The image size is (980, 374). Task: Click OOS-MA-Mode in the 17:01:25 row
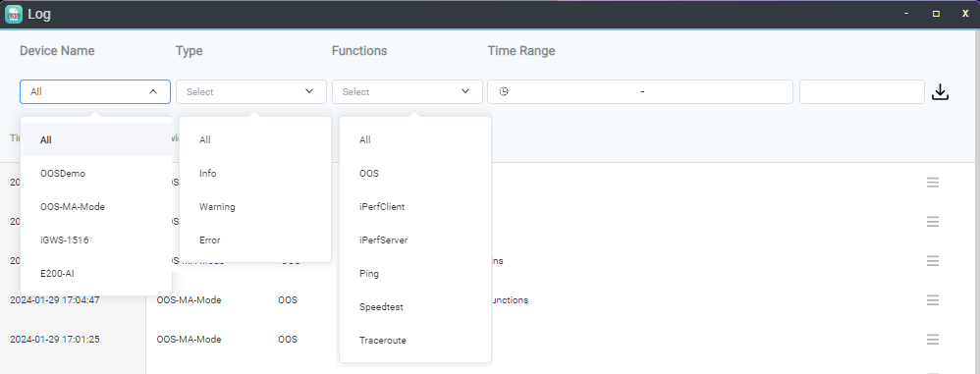[x=189, y=340]
